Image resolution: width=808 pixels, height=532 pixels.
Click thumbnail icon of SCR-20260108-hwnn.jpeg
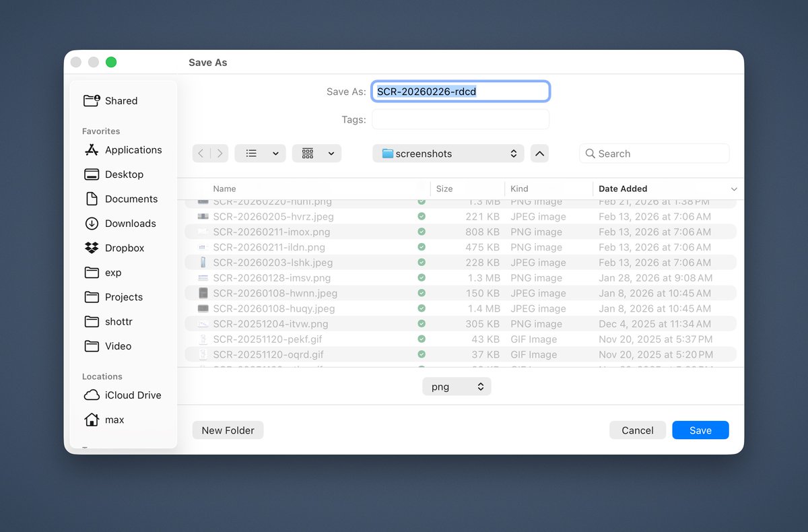(203, 294)
